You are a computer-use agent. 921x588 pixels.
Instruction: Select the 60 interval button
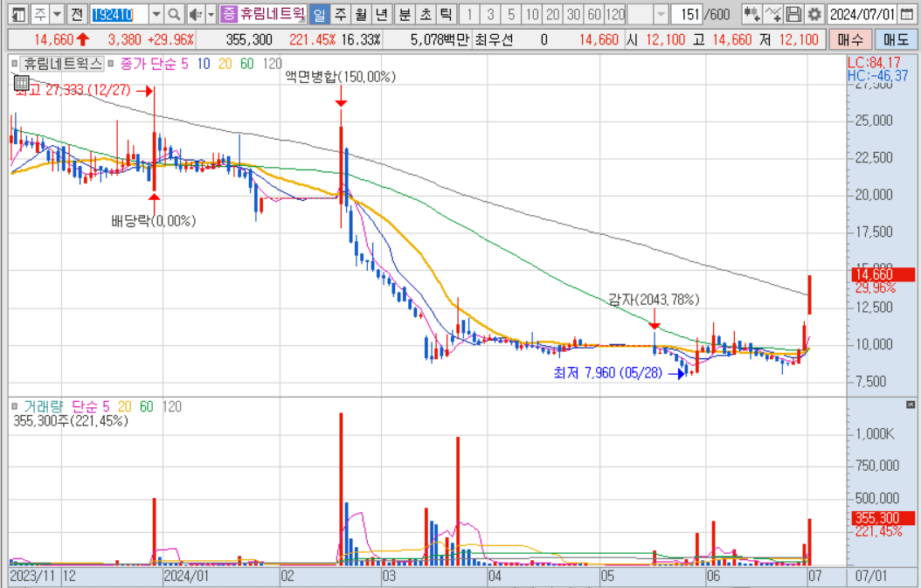click(x=594, y=14)
